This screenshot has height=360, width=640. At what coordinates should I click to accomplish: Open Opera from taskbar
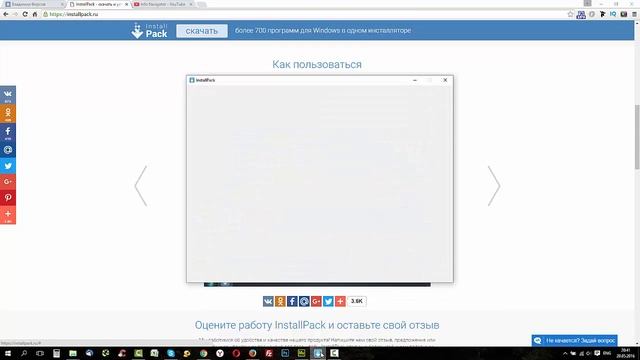coord(236,353)
